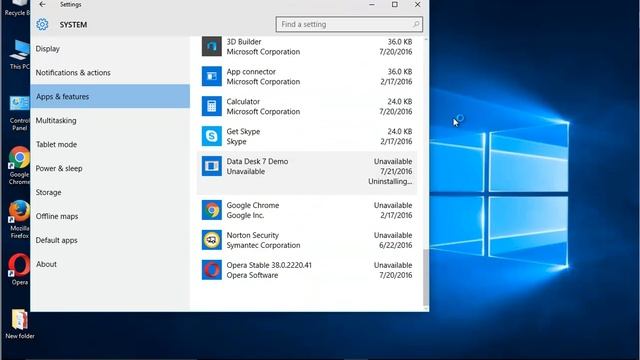
Task: Click the Calculator app icon
Action: (211, 106)
